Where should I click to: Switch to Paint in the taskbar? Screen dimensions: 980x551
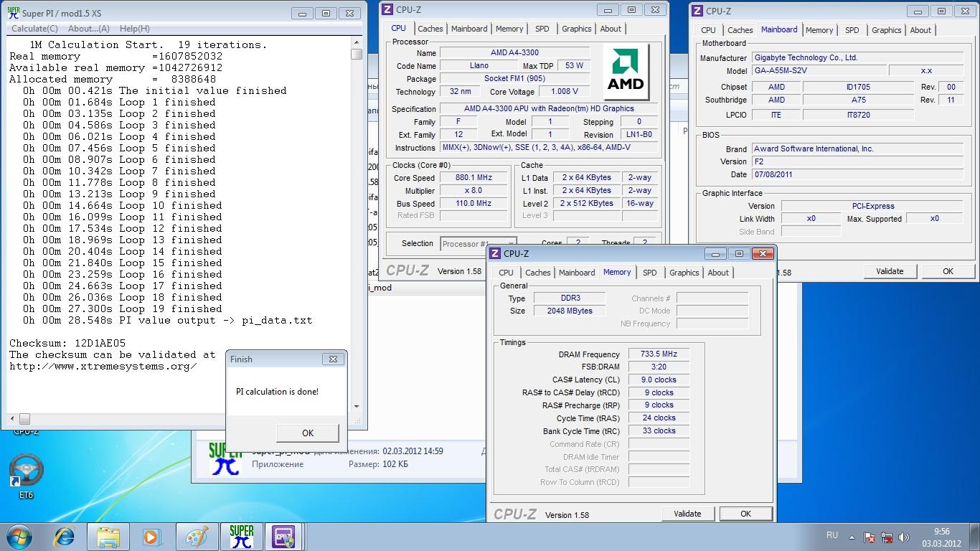[x=197, y=536]
